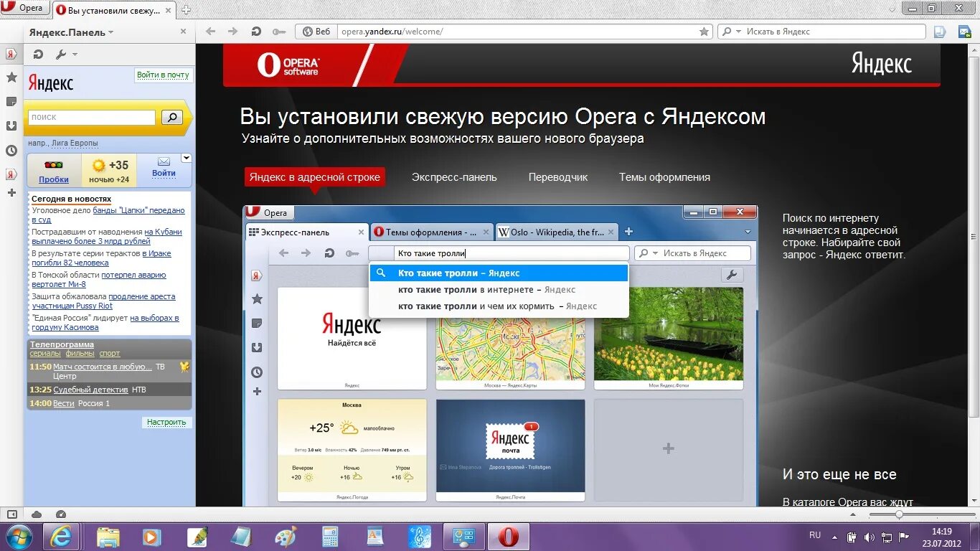Select the Переводчик page tab
This screenshot has width=980, height=551.
(558, 177)
